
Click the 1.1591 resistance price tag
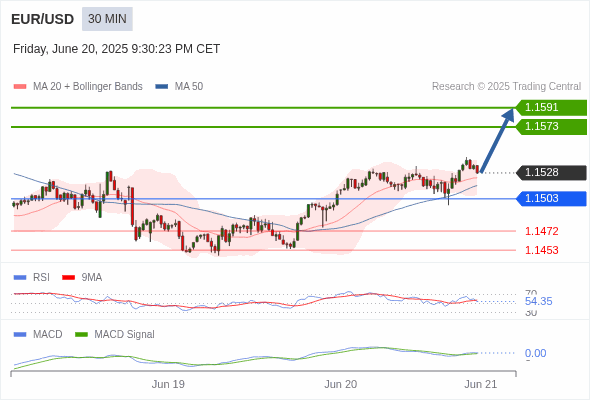click(551, 108)
